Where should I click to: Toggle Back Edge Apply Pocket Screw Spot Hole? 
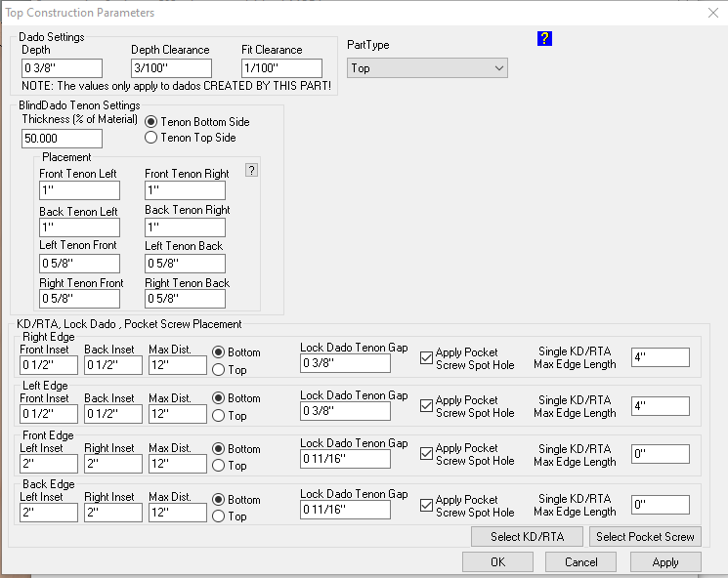(x=426, y=505)
